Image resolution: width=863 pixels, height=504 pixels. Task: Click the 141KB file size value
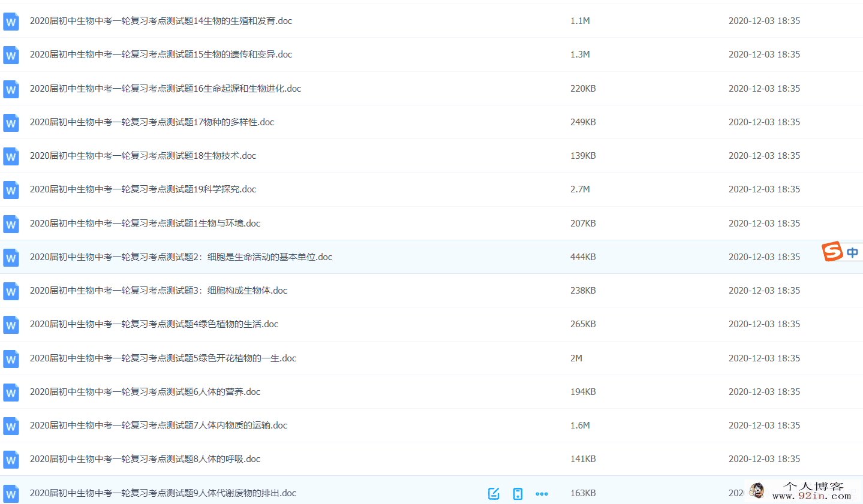coord(583,458)
